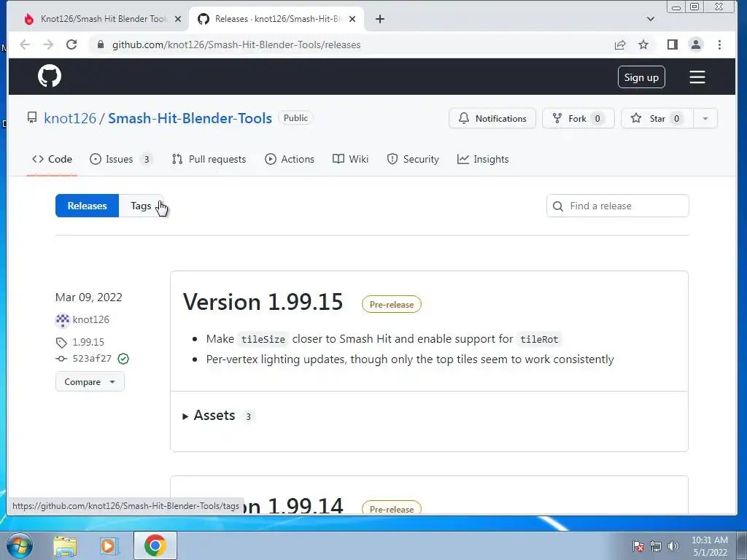The height and width of the screenshot is (560, 747).
Task: Click the Notifications button
Action: [x=492, y=119]
